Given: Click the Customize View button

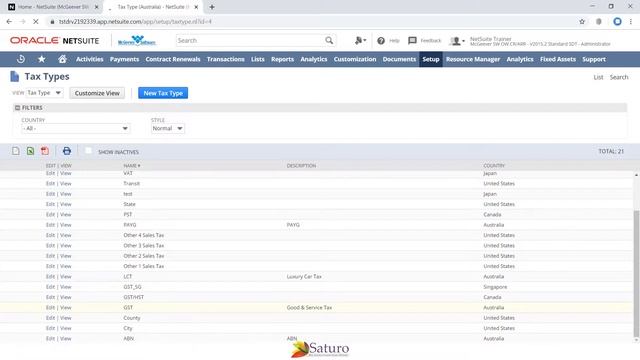Looking at the screenshot, I should click(x=97, y=93).
